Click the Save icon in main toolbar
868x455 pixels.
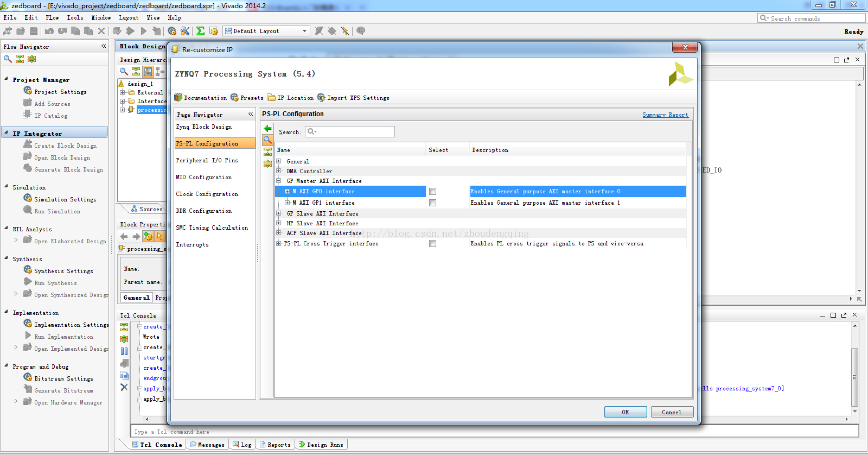click(34, 31)
